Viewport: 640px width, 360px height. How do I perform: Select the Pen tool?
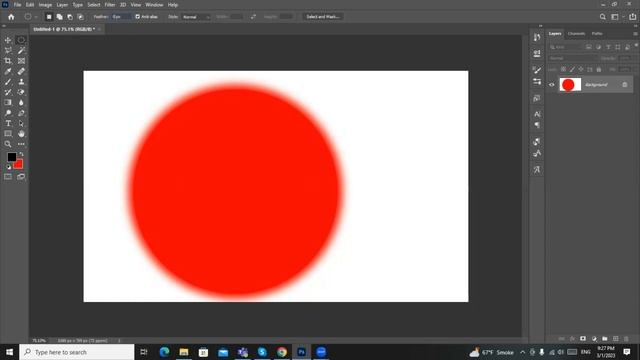click(21, 113)
